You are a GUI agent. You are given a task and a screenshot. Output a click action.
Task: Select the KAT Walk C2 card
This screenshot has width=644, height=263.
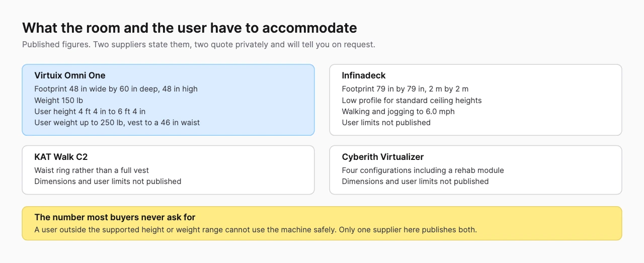[168, 170]
